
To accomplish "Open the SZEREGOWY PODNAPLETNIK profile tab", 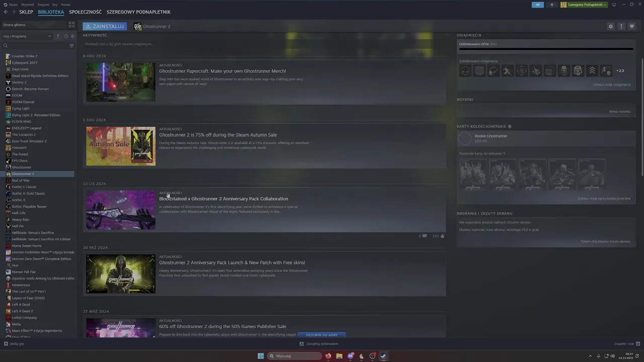I will point(138,12).
